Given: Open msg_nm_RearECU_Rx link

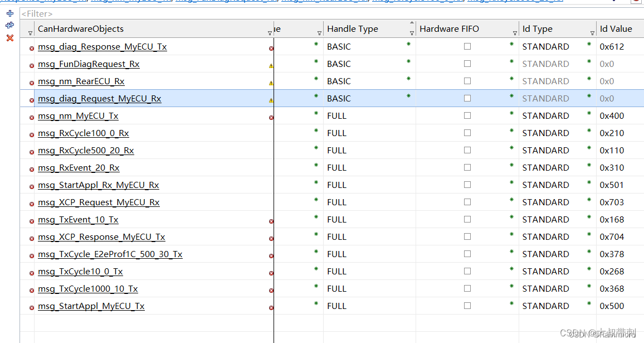Looking at the screenshot, I should click(x=81, y=81).
